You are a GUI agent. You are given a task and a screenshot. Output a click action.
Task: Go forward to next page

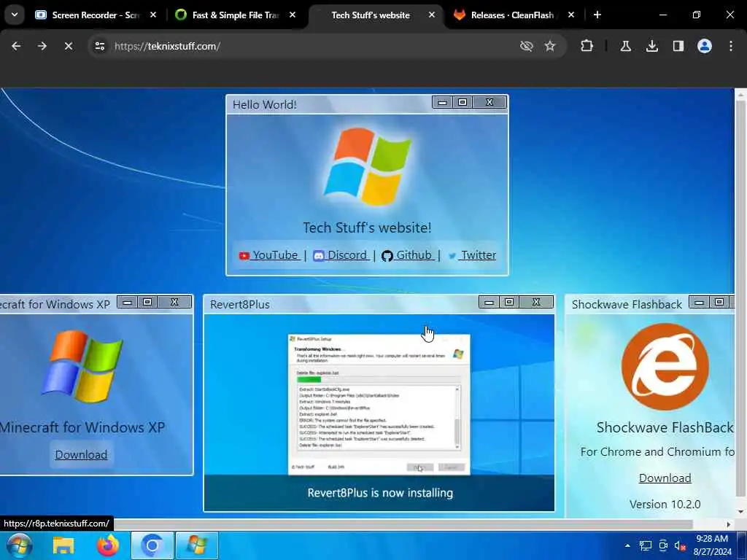(x=42, y=46)
